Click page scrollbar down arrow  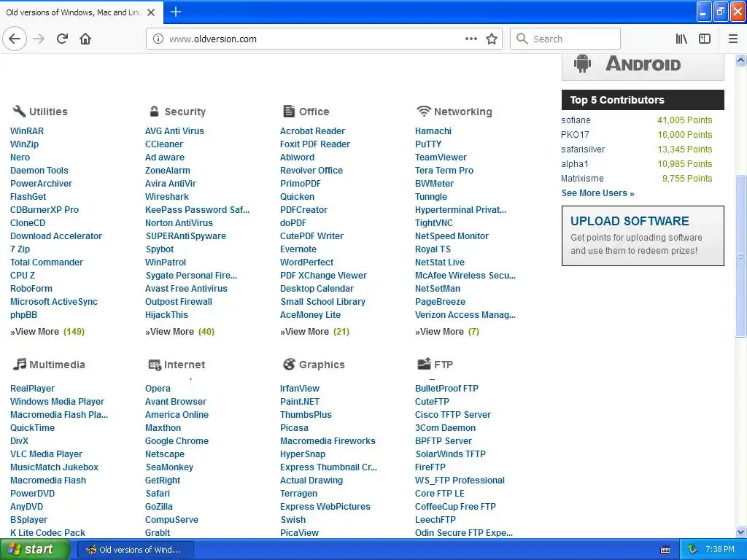coord(741,532)
